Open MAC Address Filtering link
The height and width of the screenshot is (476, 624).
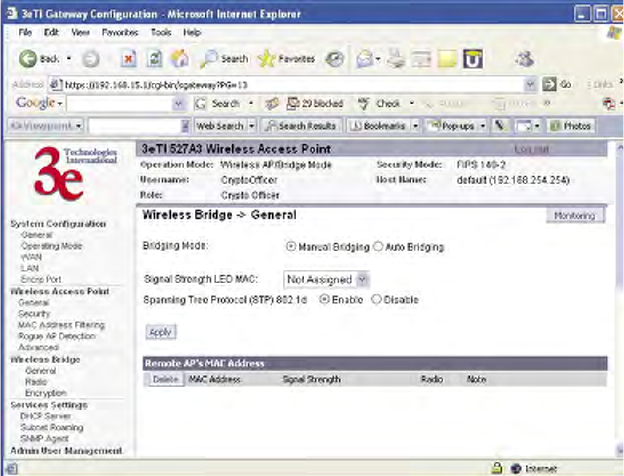click(x=62, y=325)
